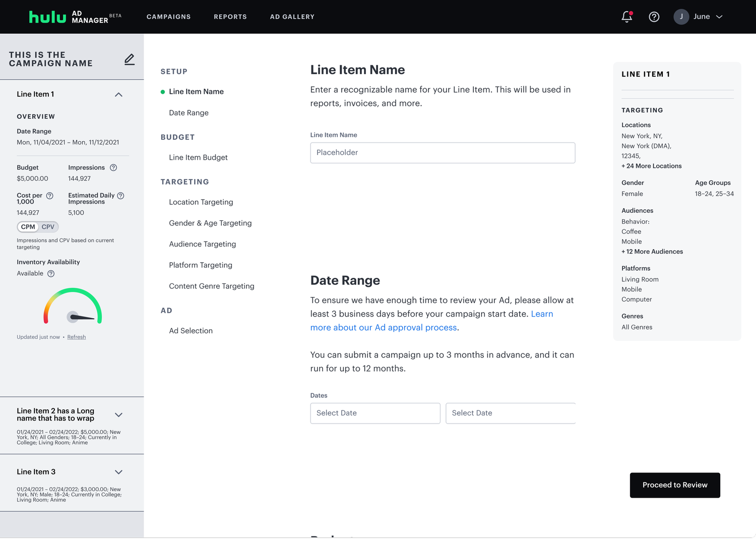Click the edit campaign name pencil icon

pyautogui.click(x=130, y=59)
